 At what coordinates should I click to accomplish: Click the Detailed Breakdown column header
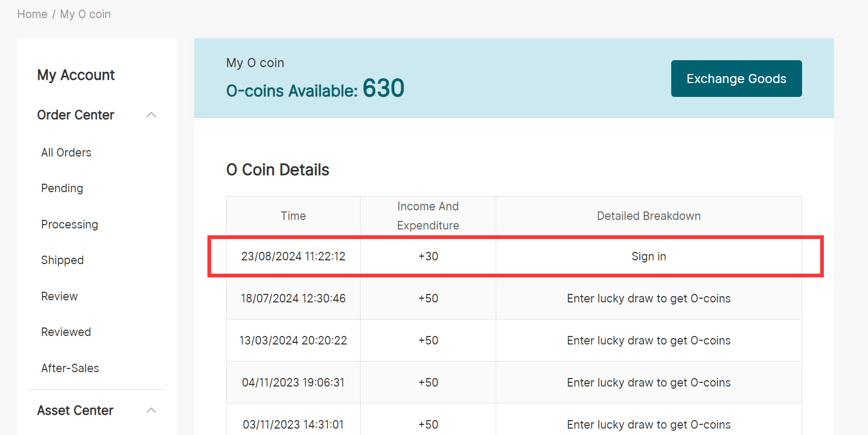(648, 216)
